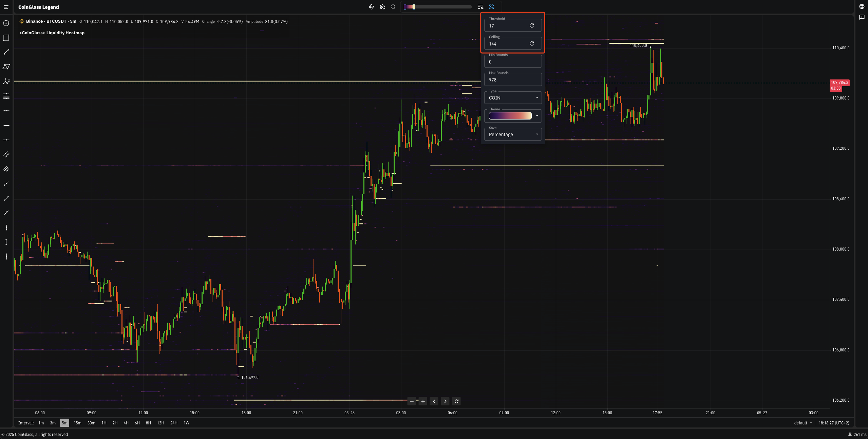Screen dimensions: 868x439
Task: Select the circle cursor mode tool
Action: pos(6,23)
